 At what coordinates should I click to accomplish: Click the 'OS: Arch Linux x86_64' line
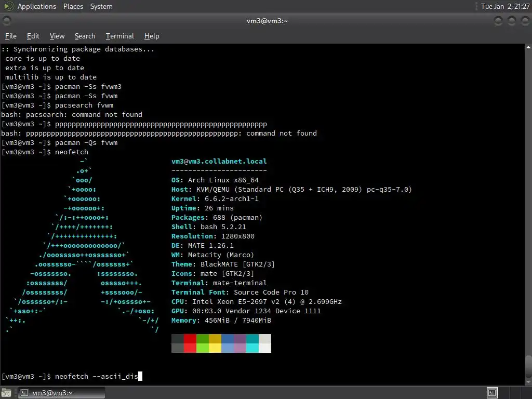[215, 180]
